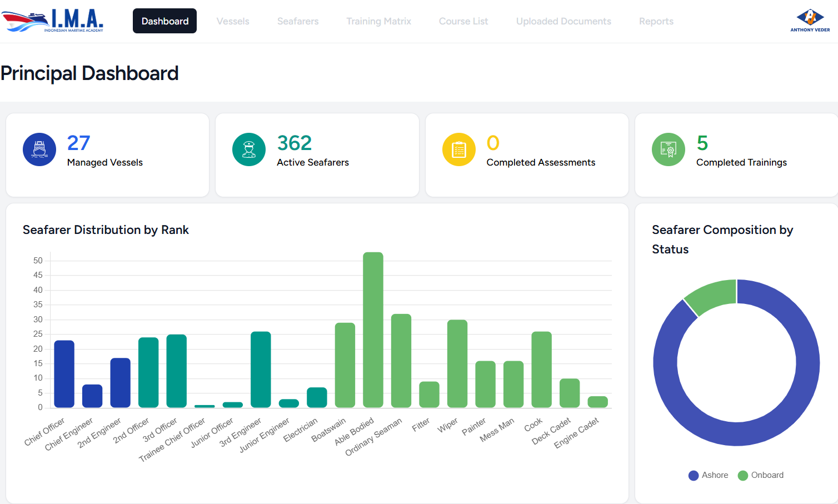Open the Anthony Veder profile logo
Screen dimensions: 838x504
point(810,21)
